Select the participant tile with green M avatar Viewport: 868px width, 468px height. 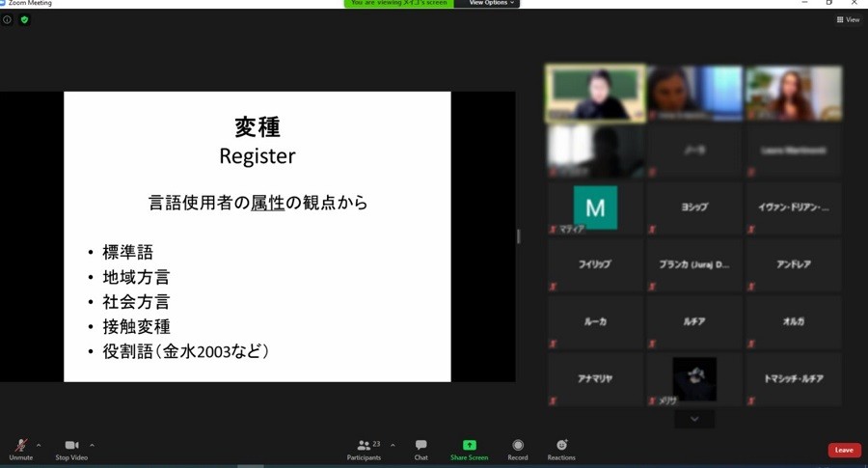click(595, 207)
